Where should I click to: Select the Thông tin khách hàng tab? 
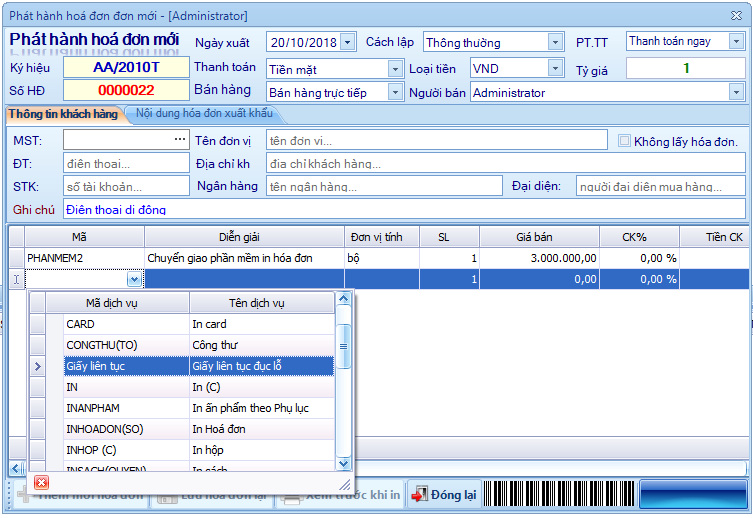pyautogui.click(x=62, y=114)
